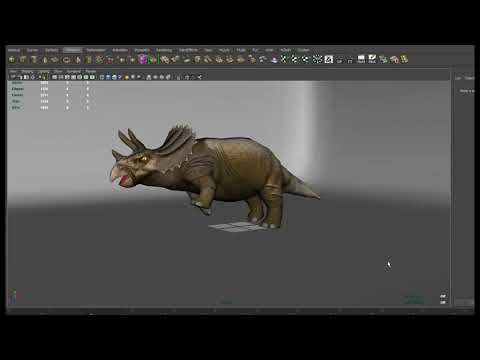Open the panel Show menu

58,71
